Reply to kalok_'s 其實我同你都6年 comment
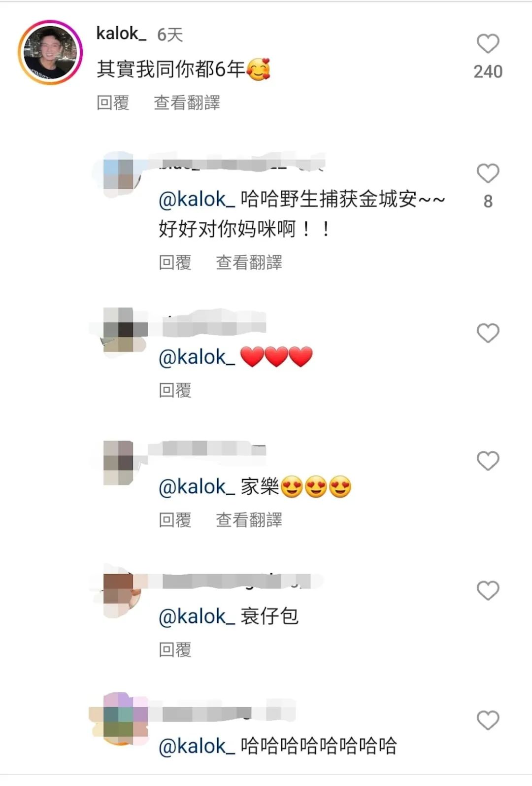 click(113, 103)
